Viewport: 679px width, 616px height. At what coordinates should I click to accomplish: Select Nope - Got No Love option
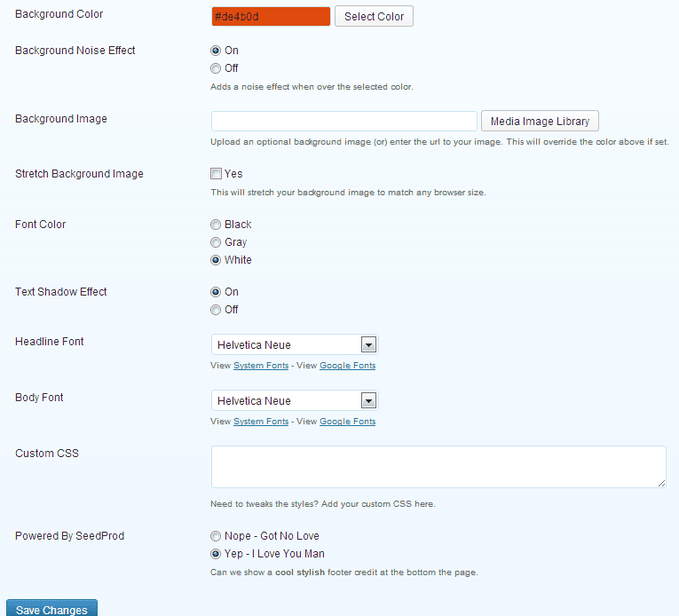(x=215, y=536)
